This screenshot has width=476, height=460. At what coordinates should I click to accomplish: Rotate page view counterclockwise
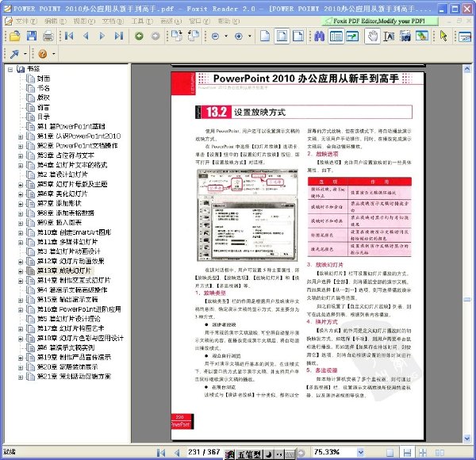click(x=193, y=36)
